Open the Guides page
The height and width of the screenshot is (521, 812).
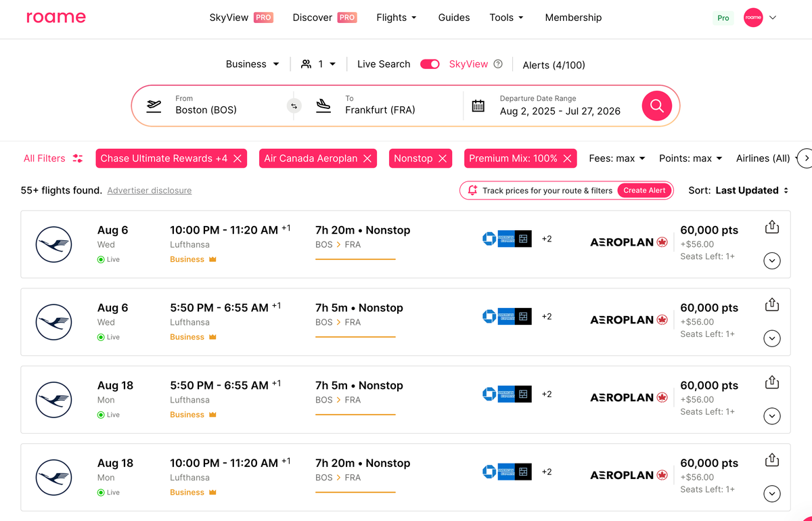pyautogui.click(x=454, y=18)
